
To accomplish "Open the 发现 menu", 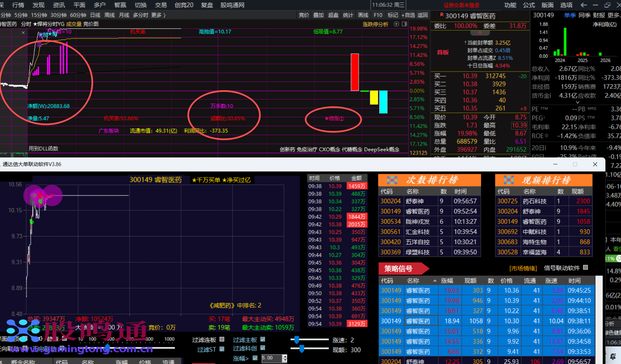I will pos(38,5).
